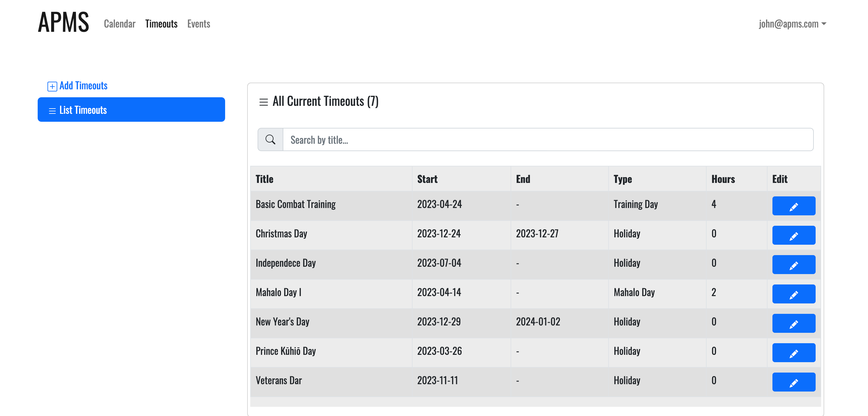
Task: Click pencil icon for Christmas Day
Action: [793, 235]
